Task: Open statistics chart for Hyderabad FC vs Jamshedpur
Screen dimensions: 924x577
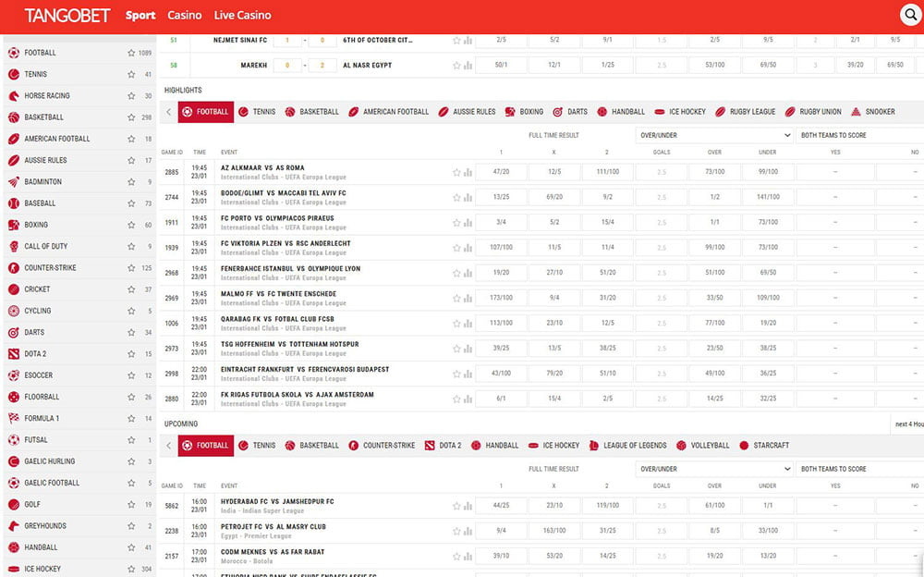Action: pos(468,506)
